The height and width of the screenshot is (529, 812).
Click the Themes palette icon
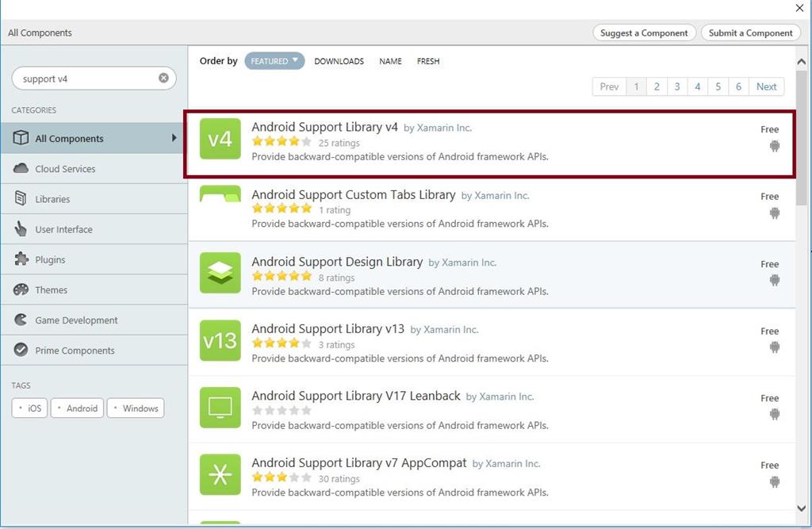(21, 289)
